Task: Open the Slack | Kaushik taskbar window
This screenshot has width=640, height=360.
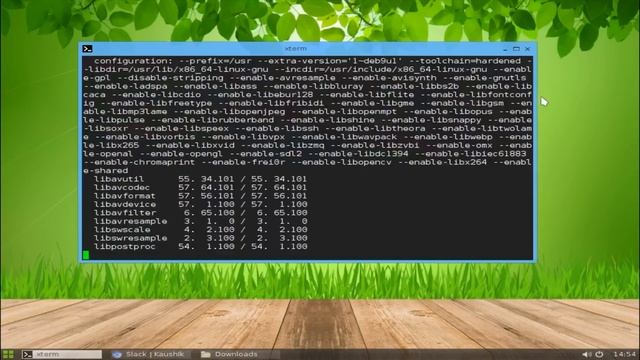Action: pos(149,354)
